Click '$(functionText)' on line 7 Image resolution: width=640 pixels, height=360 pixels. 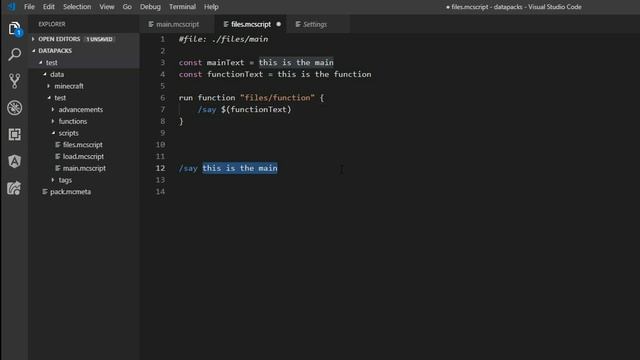pos(256,109)
